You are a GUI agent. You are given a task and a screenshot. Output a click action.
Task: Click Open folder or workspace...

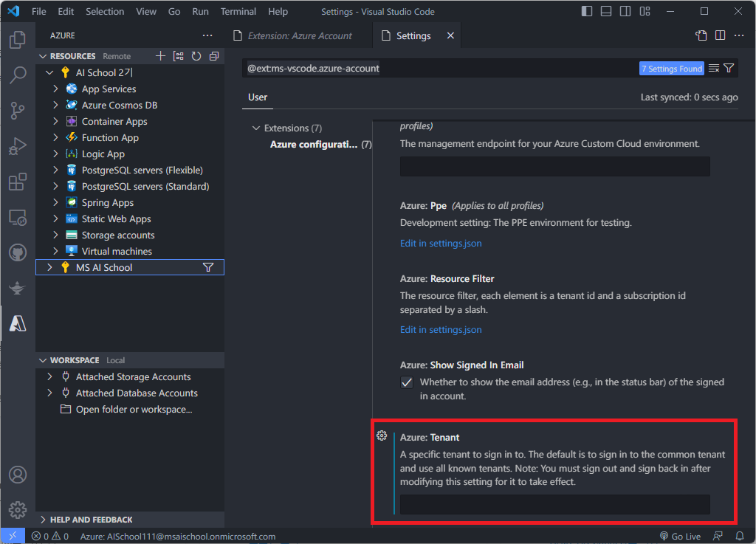pyautogui.click(x=134, y=410)
